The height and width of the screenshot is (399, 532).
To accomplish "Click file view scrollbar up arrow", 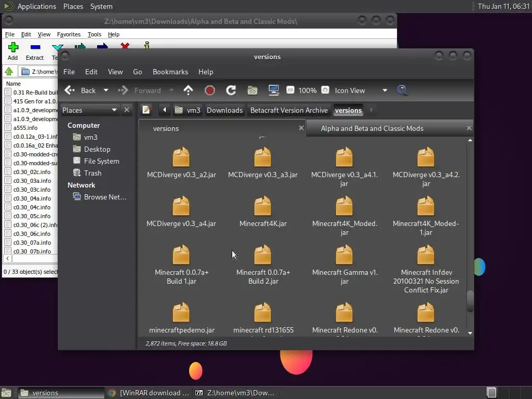I will (x=470, y=140).
